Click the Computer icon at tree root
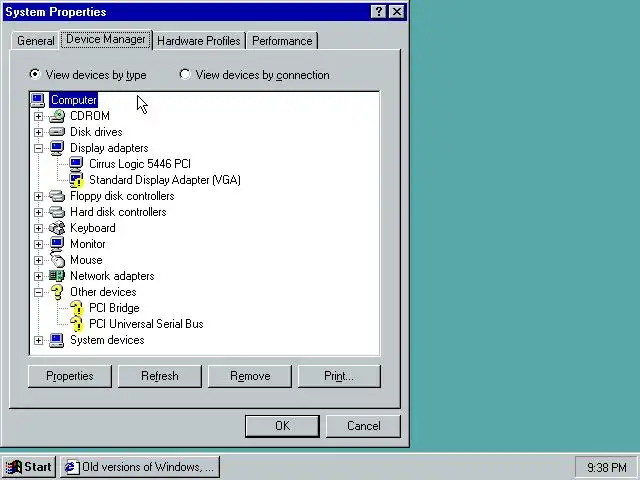Screen dimensions: 640x480 pyautogui.click(x=38, y=100)
